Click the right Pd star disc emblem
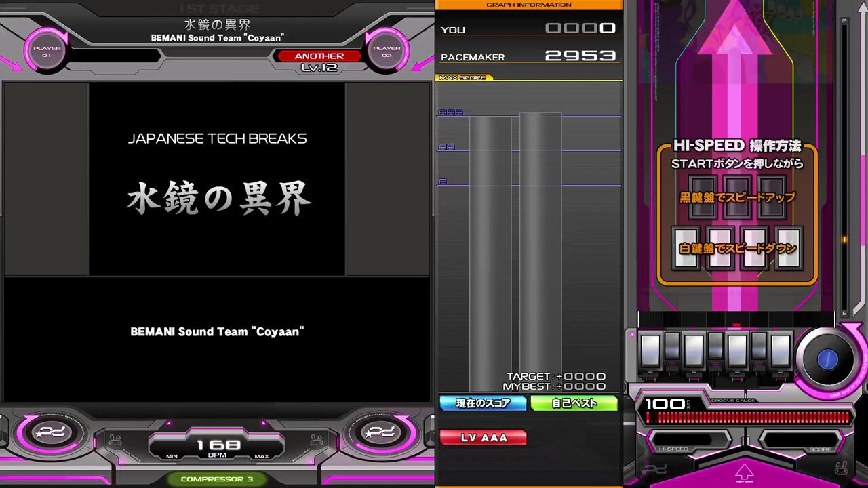Screen dimensions: 868x488 click(x=380, y=432)
